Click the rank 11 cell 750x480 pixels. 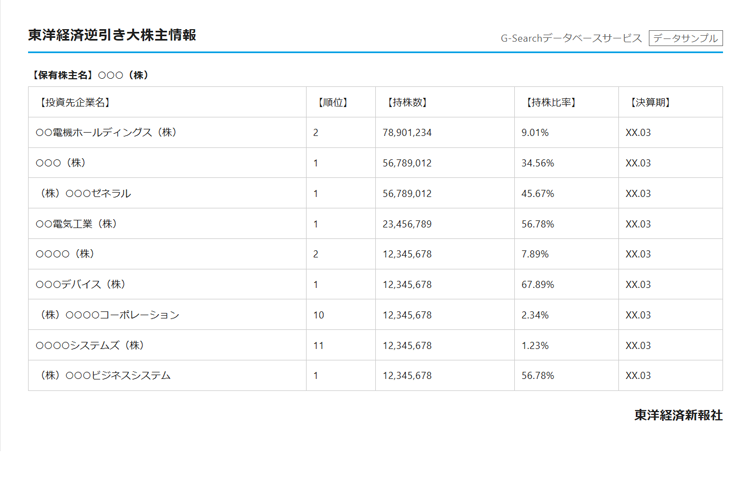pyautogui.click(x=318, y=346)
